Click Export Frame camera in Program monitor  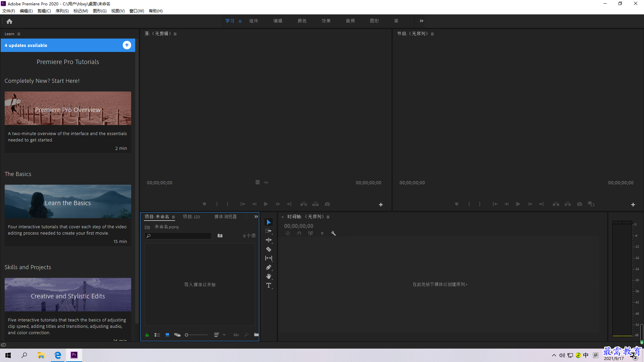pos(580,204)
